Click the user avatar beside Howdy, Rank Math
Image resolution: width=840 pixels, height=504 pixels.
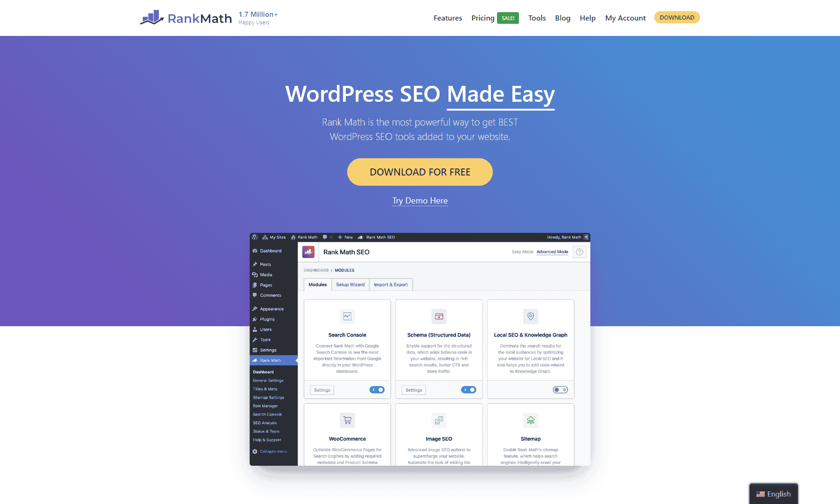586,237
